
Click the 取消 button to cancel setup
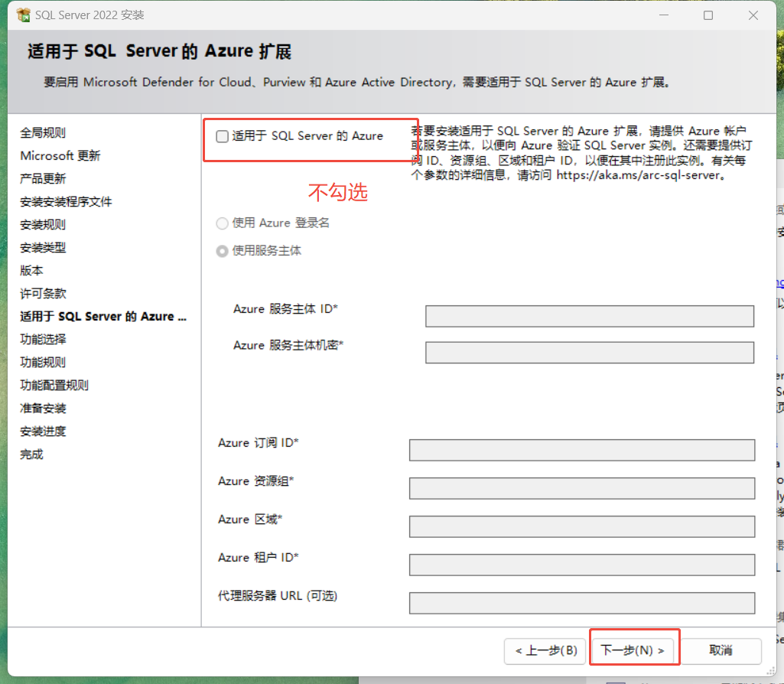(720, 651)
